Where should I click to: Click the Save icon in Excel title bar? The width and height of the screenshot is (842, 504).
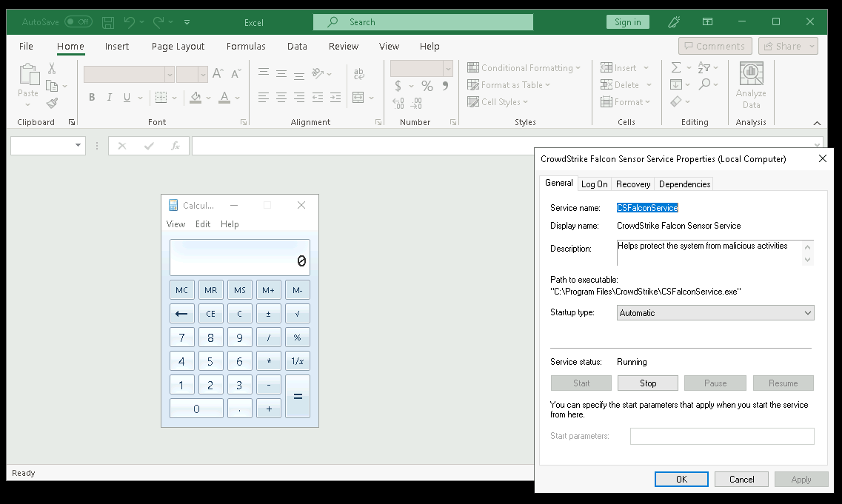click(x=108, y=22)
